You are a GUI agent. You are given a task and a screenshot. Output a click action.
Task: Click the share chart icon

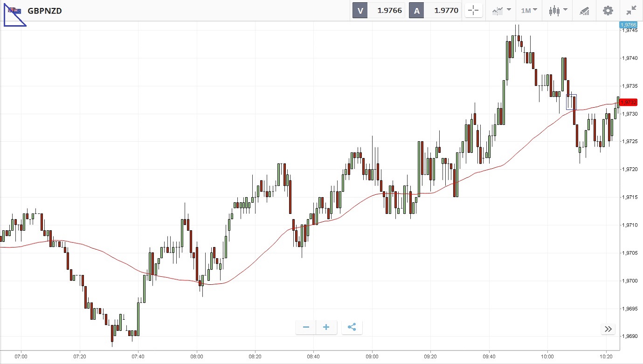pos(352,327)
